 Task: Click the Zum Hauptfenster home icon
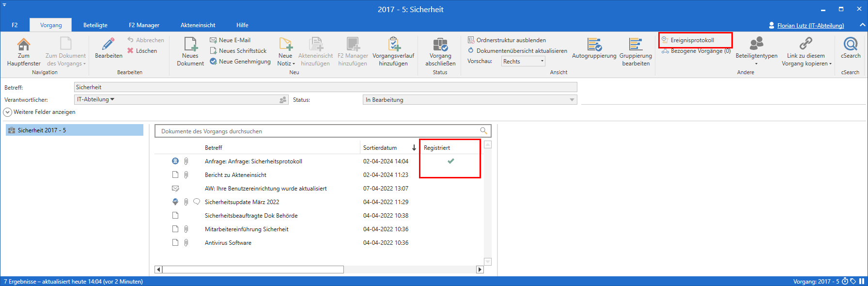tap(23, 45)
